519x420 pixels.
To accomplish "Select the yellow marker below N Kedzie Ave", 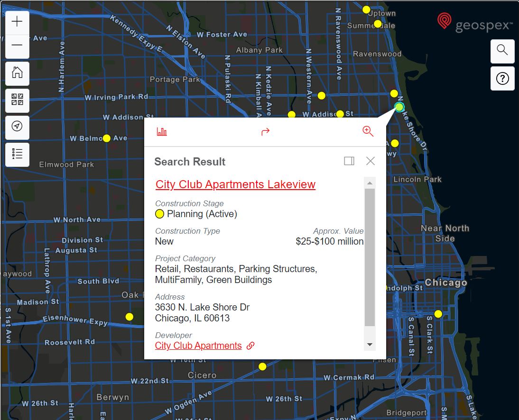I will click(292, 114).
